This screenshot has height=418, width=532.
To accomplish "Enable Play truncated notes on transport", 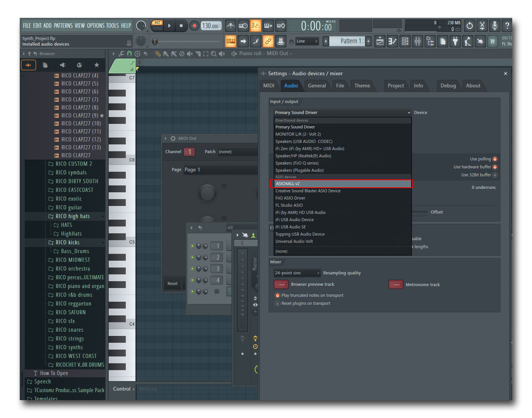I will tap(277, 295).
